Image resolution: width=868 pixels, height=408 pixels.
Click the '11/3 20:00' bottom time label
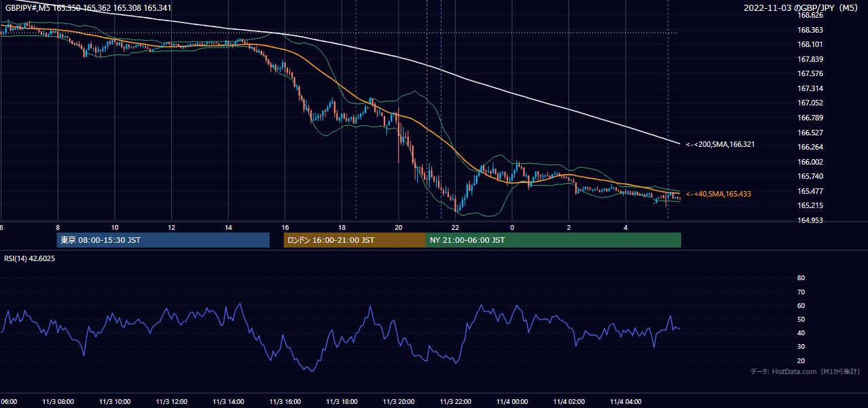pos(399,402)
